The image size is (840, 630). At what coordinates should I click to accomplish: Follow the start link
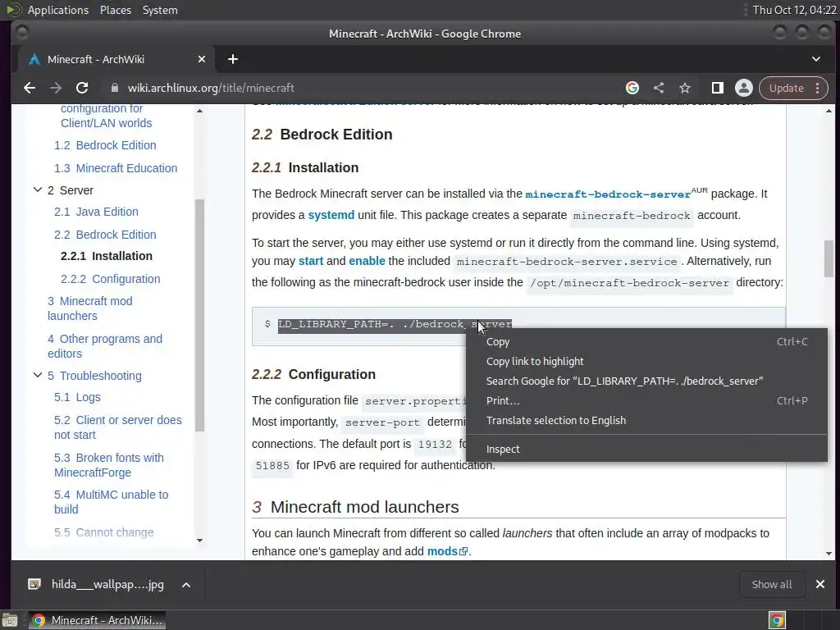[311, 261]
